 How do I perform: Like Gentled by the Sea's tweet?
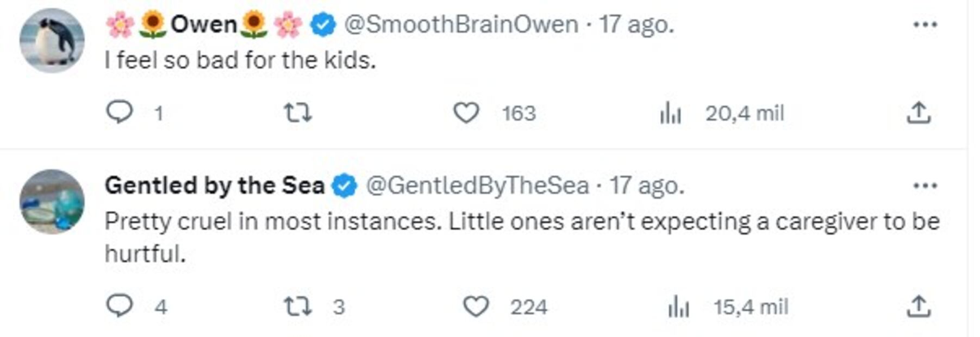pos(476,307)
